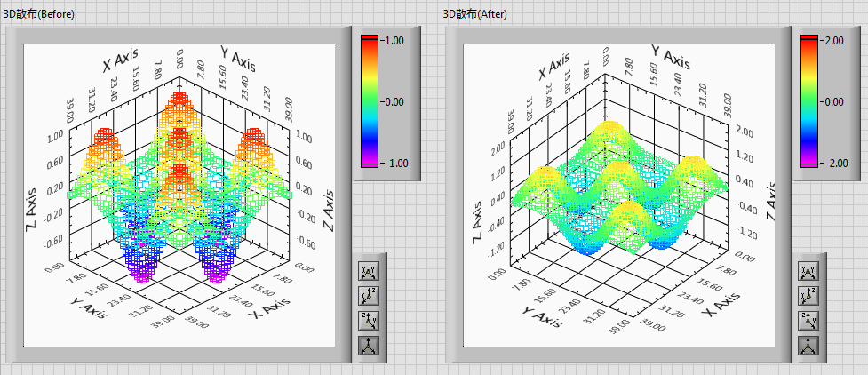Click the 1.00 maximum on Before color ramp
Viewport: 868px width, 375px height.
[x=393, y=40]
